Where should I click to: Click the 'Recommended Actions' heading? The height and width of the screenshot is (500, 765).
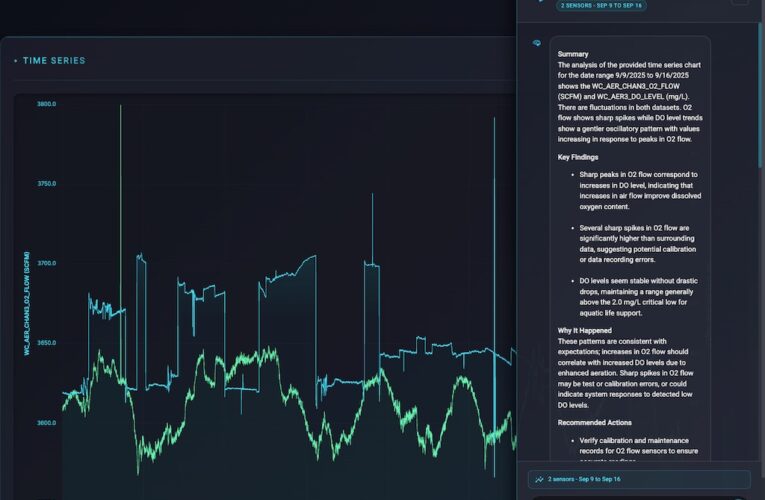coord(595,422)
